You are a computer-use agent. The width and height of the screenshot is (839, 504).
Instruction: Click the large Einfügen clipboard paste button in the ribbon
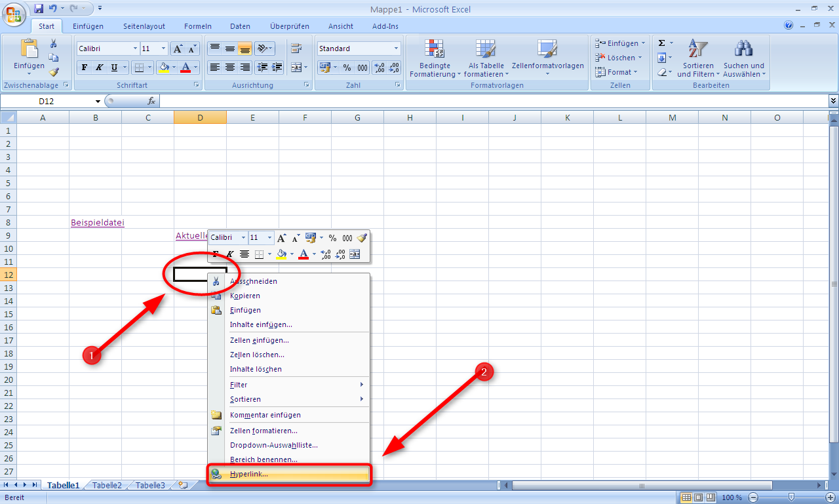click(x=29, y=49)
